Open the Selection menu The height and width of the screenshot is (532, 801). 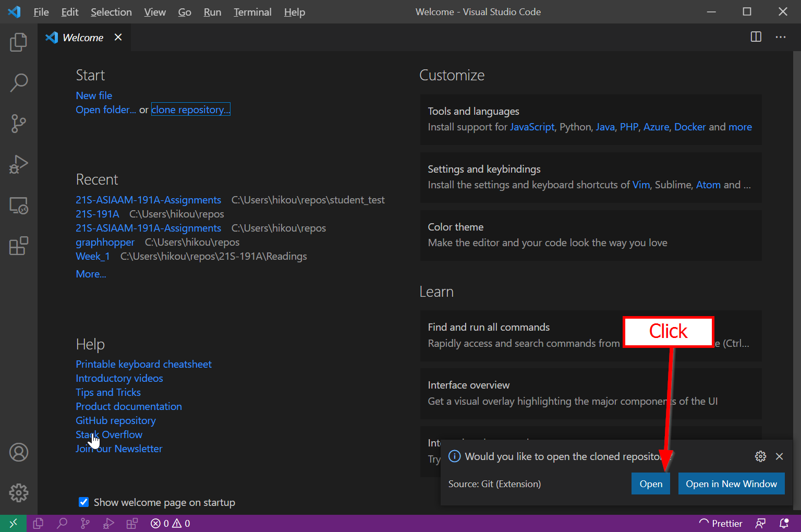click(x=111, y=12)
